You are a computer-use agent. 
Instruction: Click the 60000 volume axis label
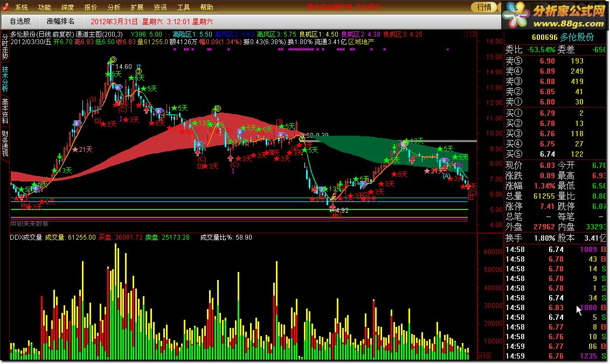pos(493,251)
